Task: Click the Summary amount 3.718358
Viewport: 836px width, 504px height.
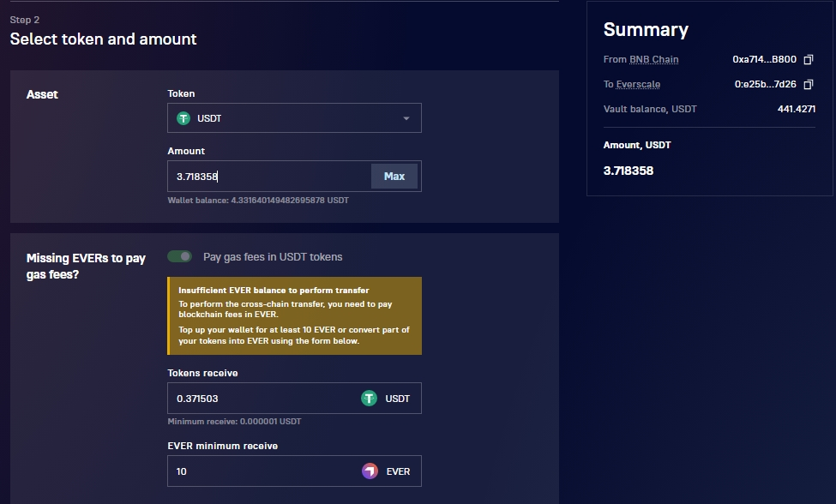Action: (x=628, y=171)
